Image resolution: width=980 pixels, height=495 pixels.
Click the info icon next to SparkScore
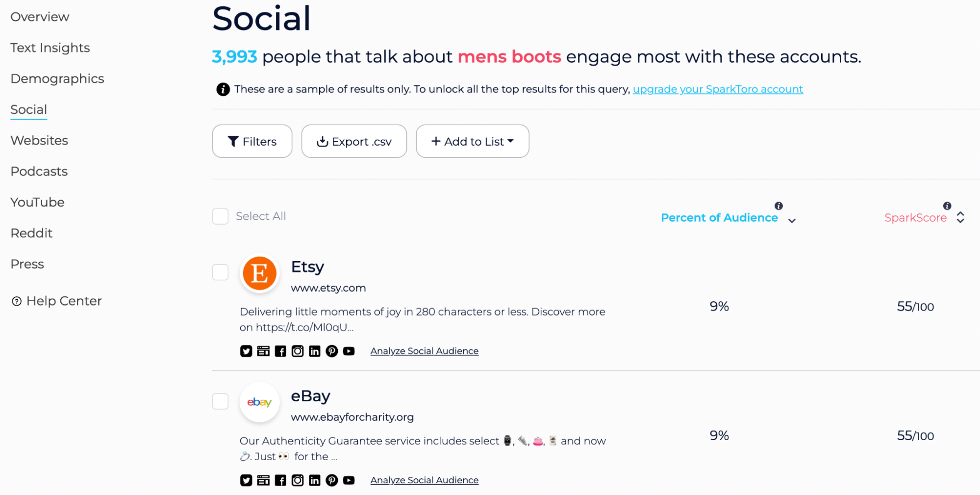[x=947, y=206]
